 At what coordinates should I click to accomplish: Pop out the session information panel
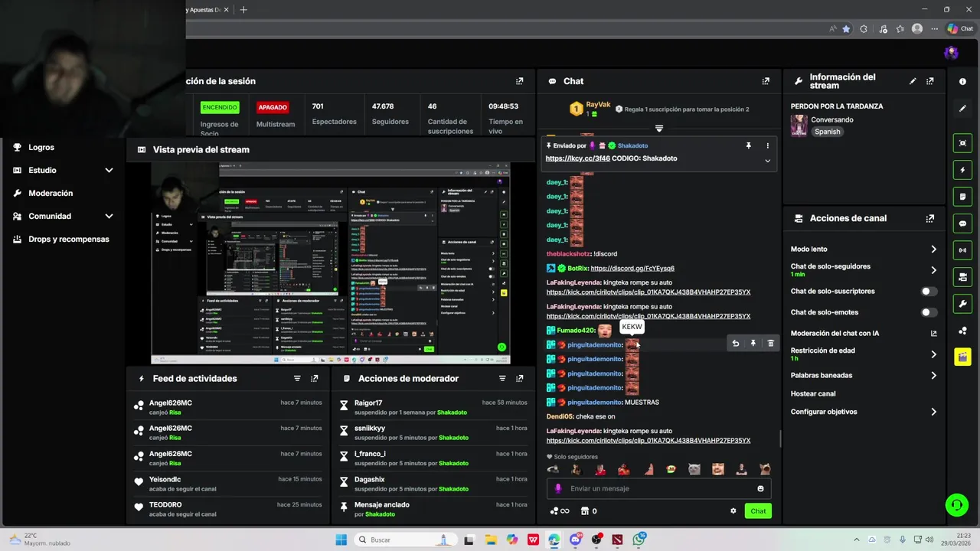pyautogui.click(x=520, y=81)
